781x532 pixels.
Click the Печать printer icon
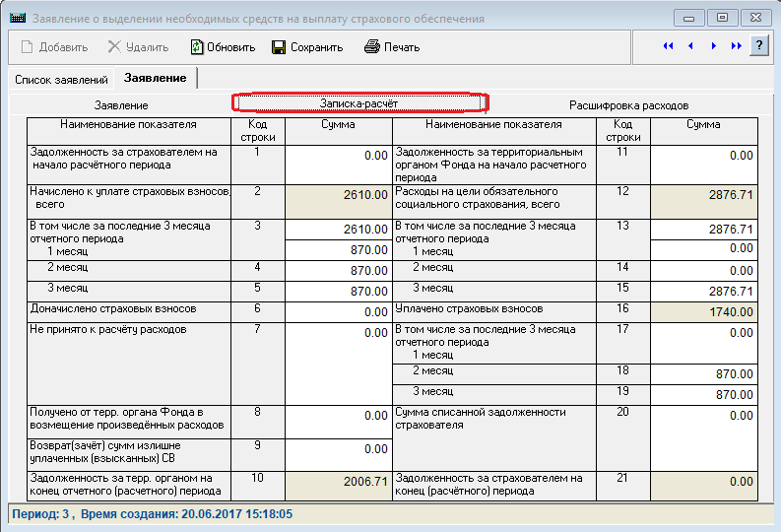(x=372, y=47)
